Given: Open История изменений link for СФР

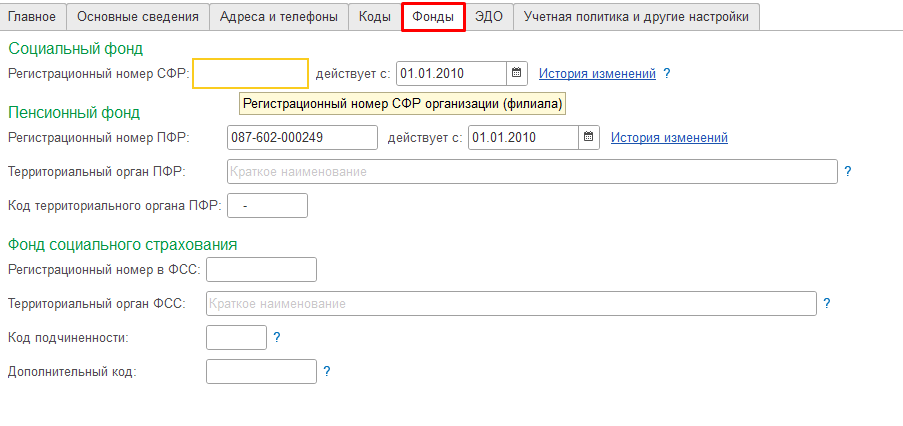Looking at the screenshot, I should [x=597, y=74].
